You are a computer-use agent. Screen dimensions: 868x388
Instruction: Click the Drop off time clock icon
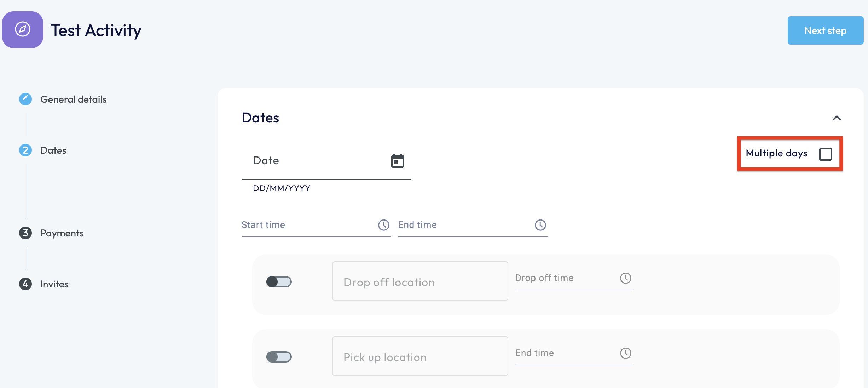[x=625, y=278]
